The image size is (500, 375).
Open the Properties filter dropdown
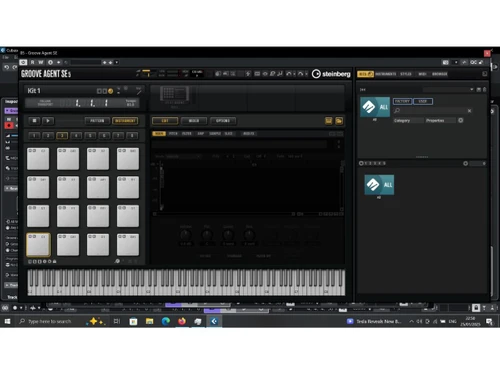tap(440, 120)
